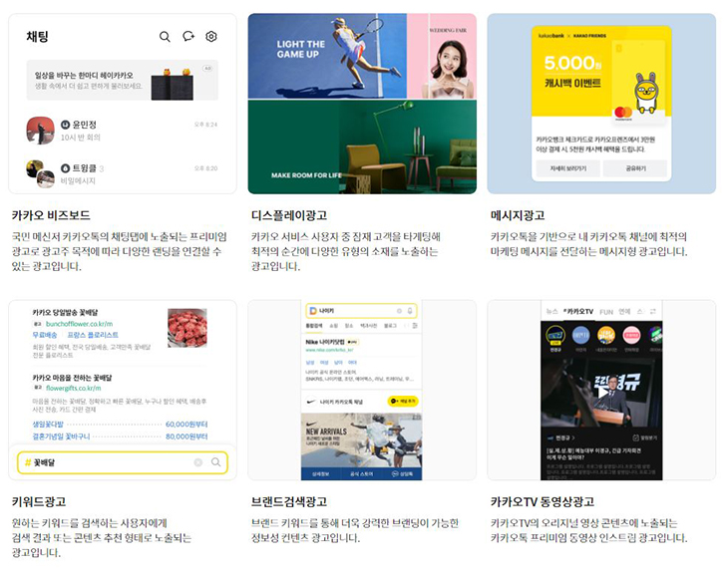
Task: Click the LIGHT THE GAME UP tennis image
Action: coord(327,56)
